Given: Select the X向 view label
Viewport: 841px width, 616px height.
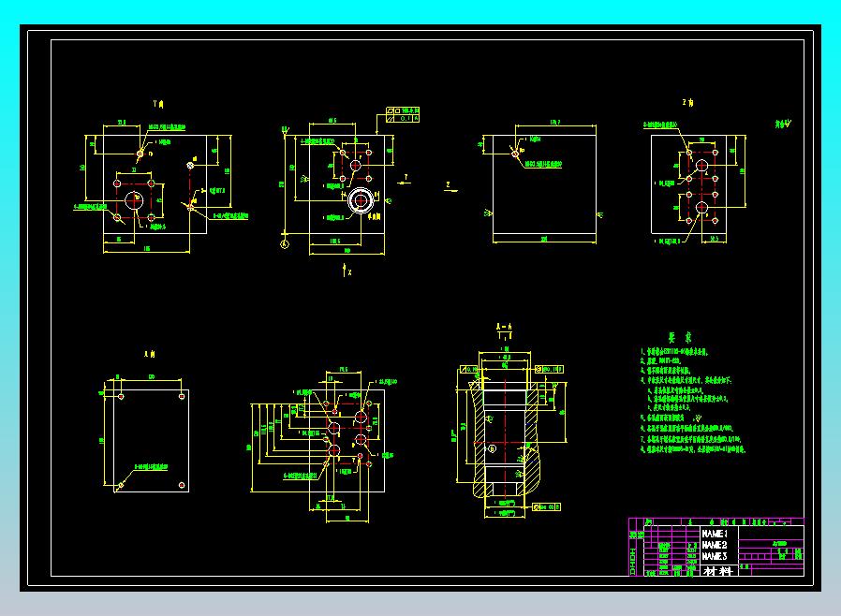Looking at the screenshot, I should (x=150, y=354).
